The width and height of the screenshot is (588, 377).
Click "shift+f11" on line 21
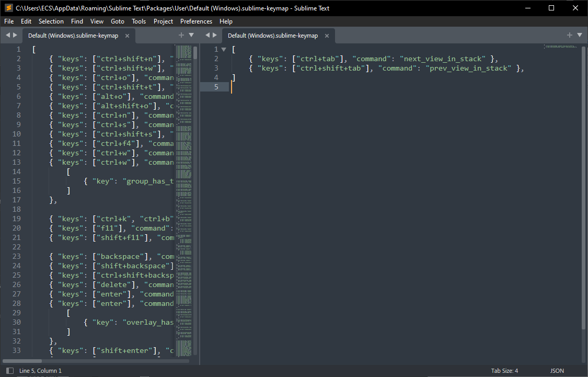(x=123, y=237)
